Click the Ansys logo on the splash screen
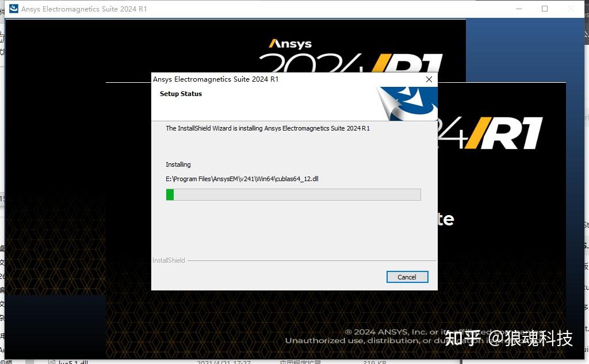This screenshot has width=589, height=364. (289, 43)
